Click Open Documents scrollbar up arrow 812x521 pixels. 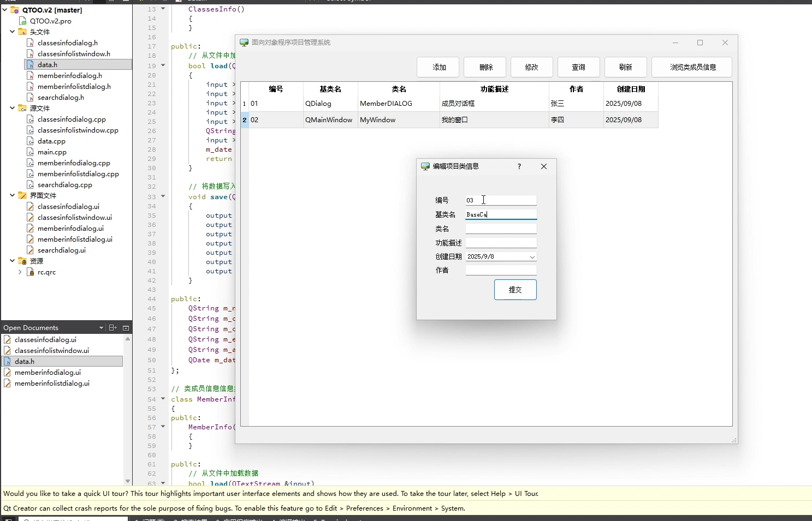(128, 339)
